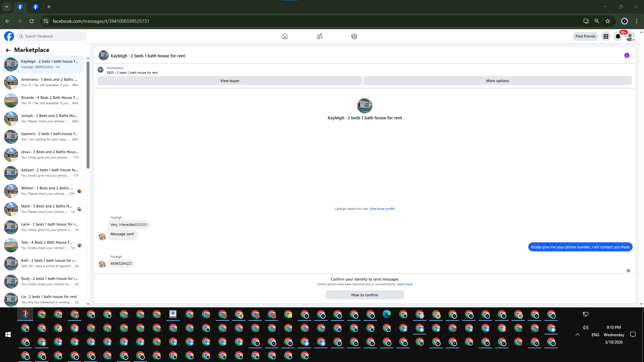Open the Friends icon in top navigation
Screen dimensions: 644x362
319,36
